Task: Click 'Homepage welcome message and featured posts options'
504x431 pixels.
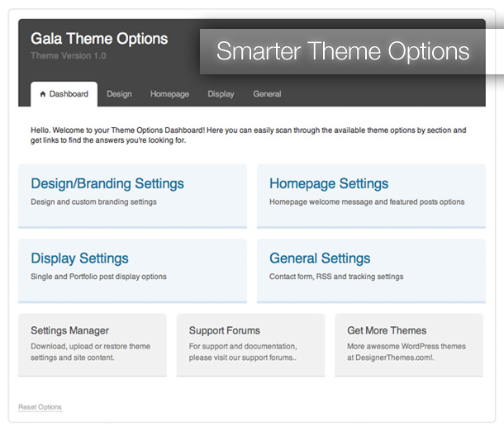Action: point(367,201)
